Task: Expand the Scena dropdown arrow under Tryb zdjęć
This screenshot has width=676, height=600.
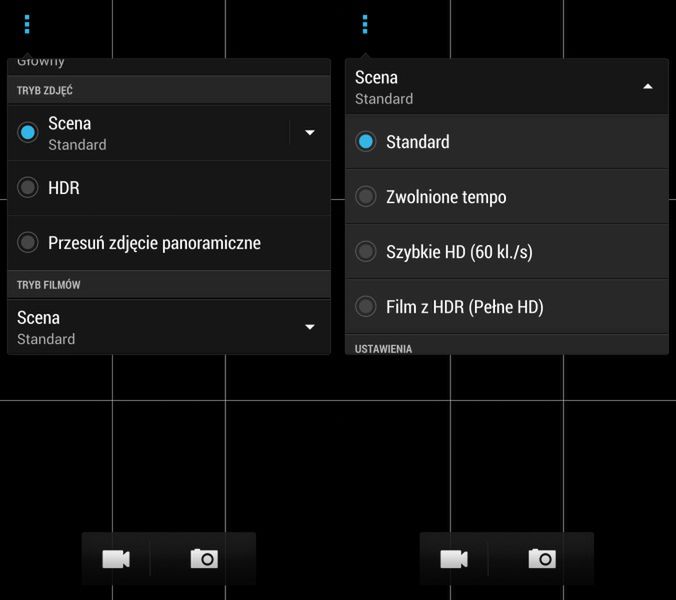Action: point(310,133)
